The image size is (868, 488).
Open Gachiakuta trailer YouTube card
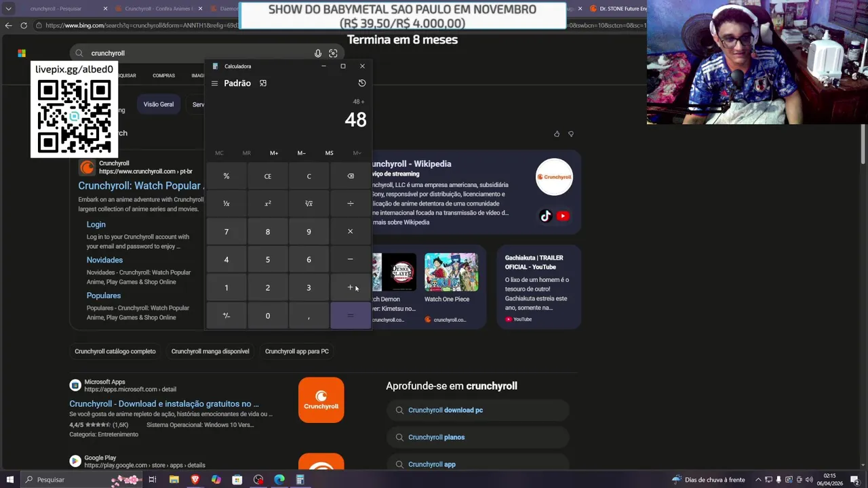point(539,287)
